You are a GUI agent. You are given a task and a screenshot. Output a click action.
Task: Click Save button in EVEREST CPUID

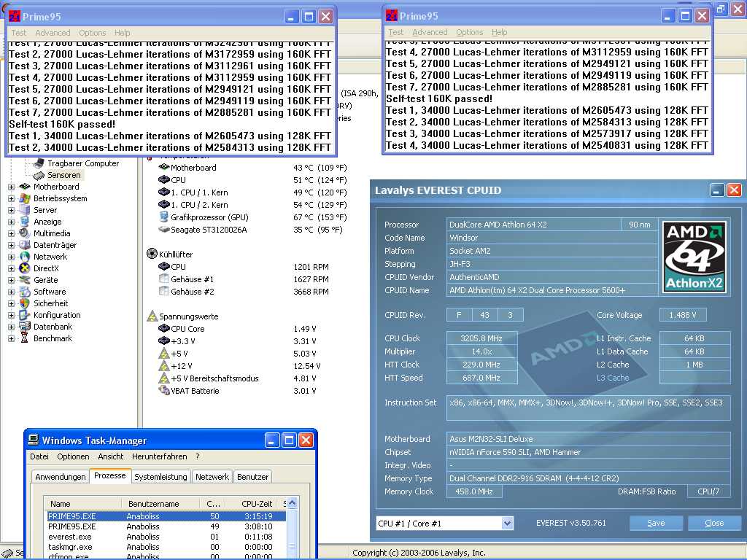point(656,523)
